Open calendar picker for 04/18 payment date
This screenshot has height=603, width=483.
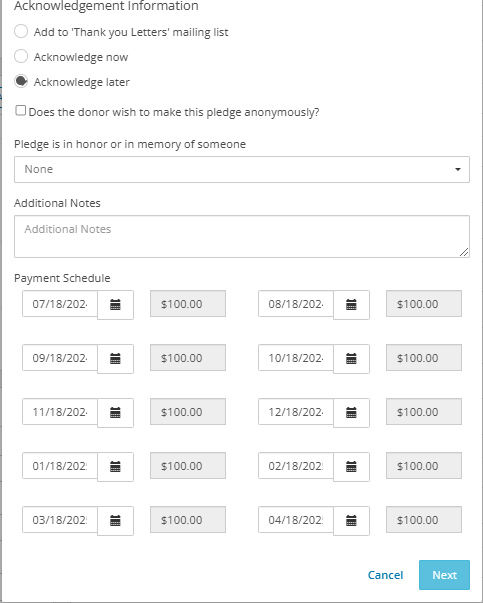pyautogui.click(x=351, y=521)
